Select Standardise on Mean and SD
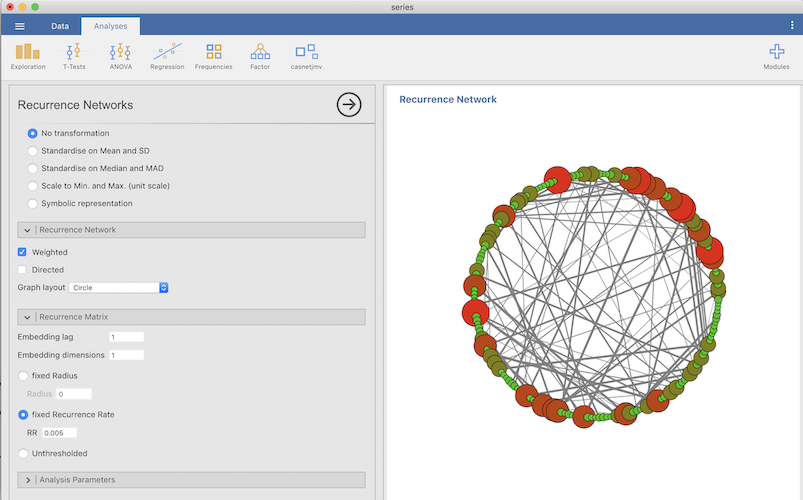This screenshot has height=500, width=803. (33, 151)
